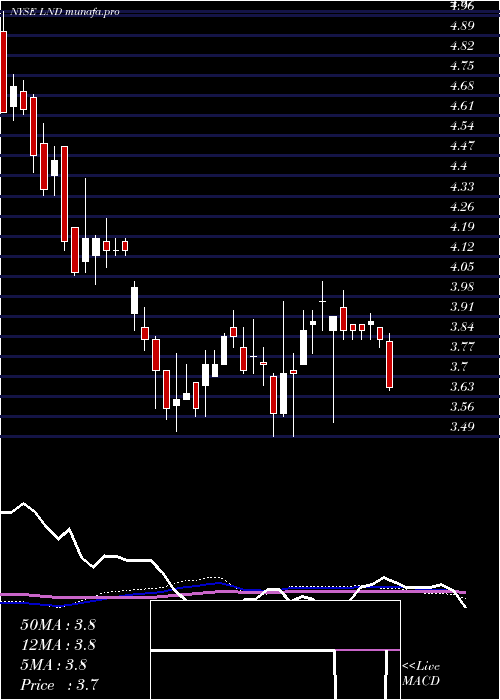Select the 3.84 price axis label
The image size is (500, 700).
click(462, 327)
